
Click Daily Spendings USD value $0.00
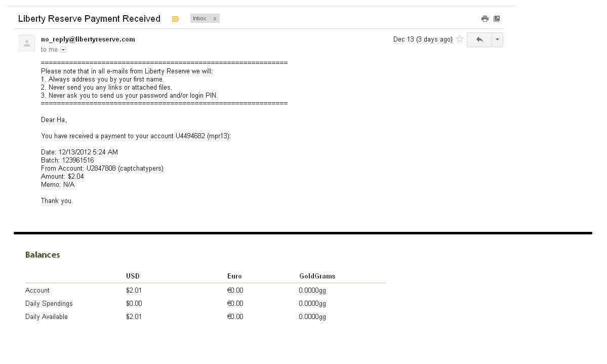coord(134,304)
